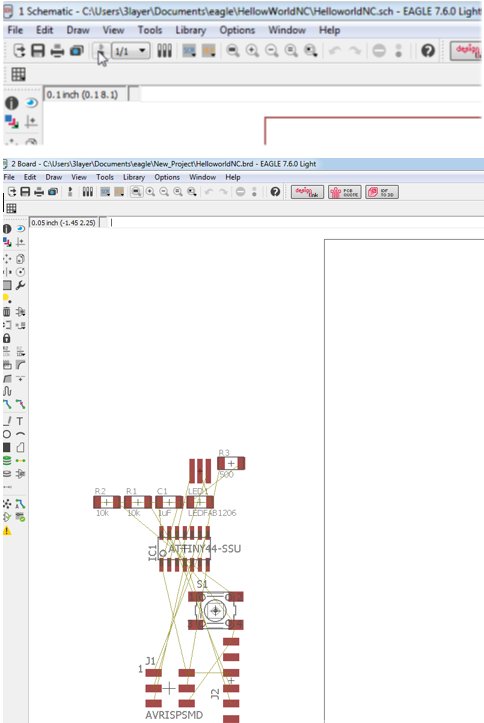Click Save icon in Board toolbar

[25, 192]
